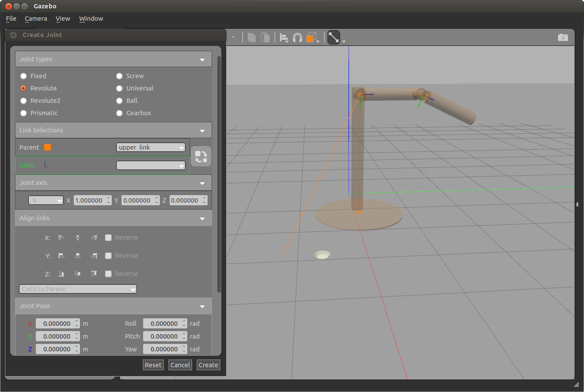
Task: Open the View menu
Action: click(63, 19)
